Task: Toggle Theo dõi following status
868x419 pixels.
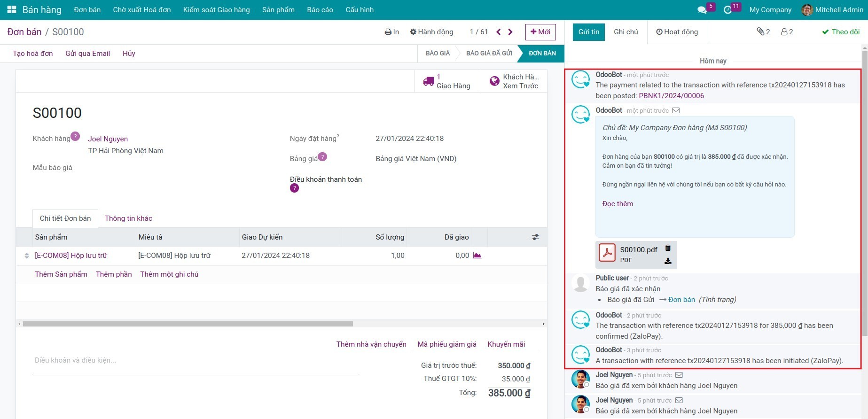Action: pyautogui.click(x=840, y=32)
